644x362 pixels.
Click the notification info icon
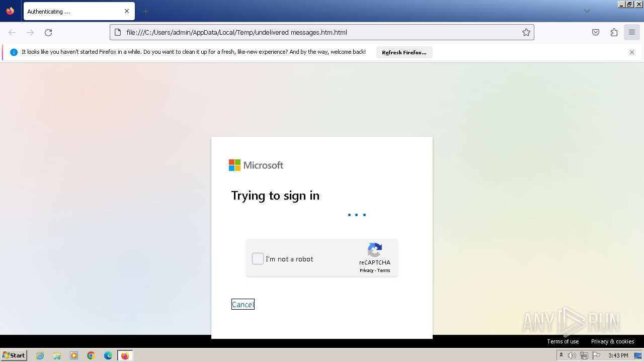[x=14, y=52]
